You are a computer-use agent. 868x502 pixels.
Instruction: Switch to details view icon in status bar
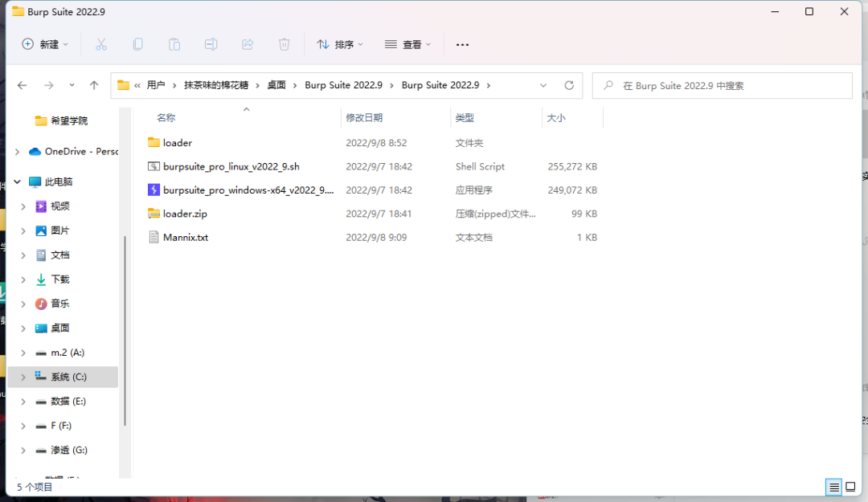[833, 487]
